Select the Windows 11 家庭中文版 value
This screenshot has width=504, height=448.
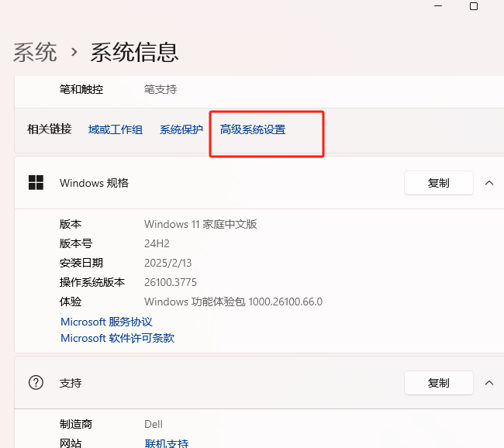coord(201,224)
